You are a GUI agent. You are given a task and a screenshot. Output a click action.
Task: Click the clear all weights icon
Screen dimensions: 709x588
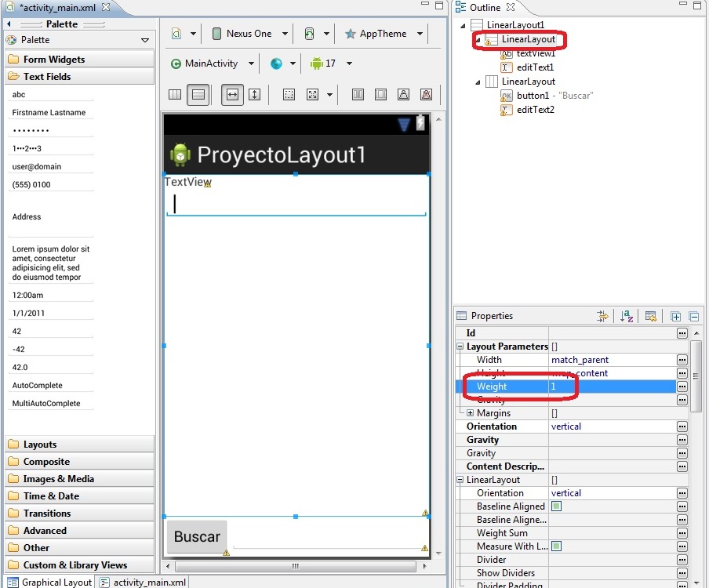point(426,94)
